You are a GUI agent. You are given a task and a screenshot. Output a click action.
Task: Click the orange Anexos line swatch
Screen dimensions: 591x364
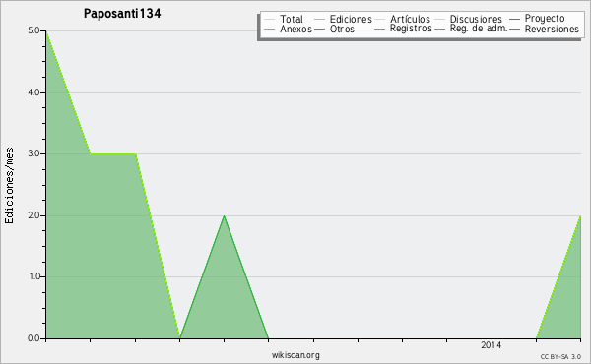click(270, 29)
